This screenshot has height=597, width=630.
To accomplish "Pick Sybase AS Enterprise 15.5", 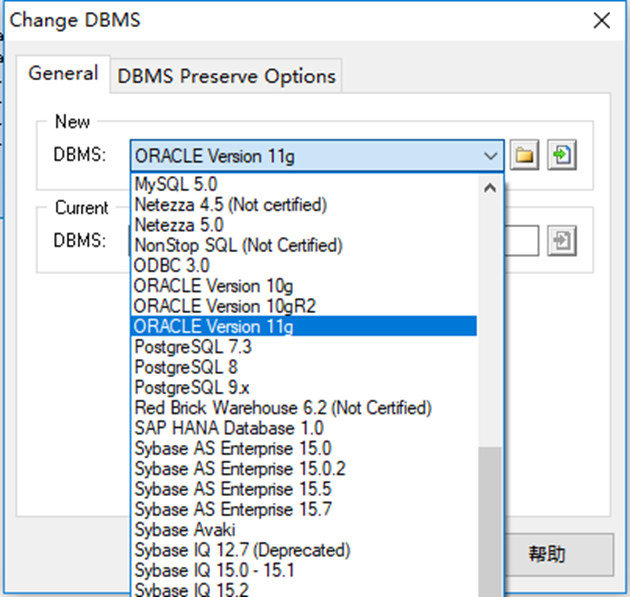I will click(x=304, y=489).
